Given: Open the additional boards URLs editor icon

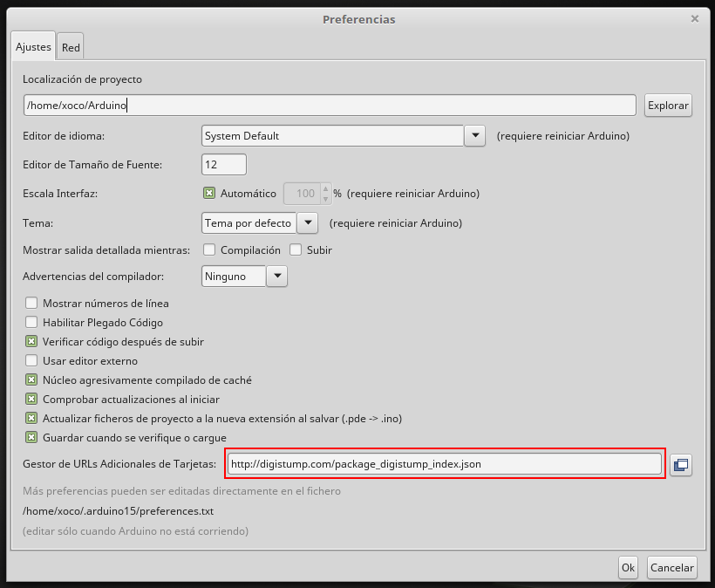Looking at the screenshot, I should 681,464.
